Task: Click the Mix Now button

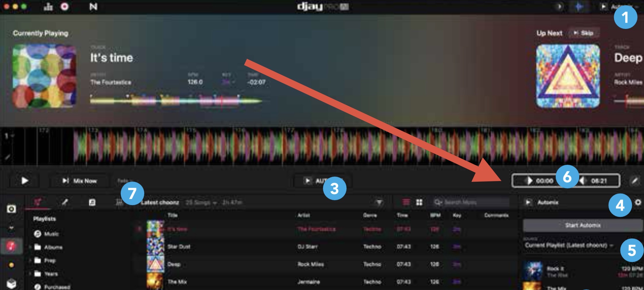Action: 80,181
